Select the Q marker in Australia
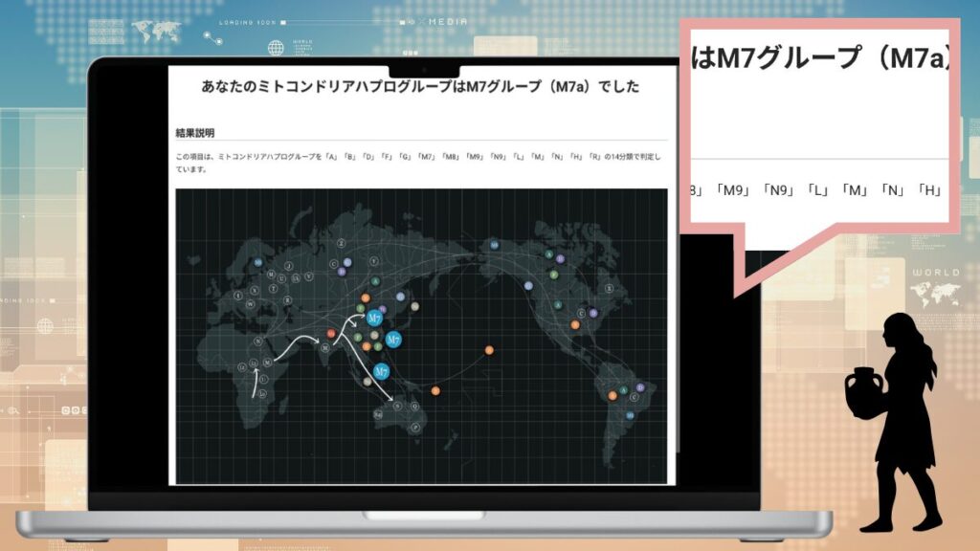 [415, 407]
